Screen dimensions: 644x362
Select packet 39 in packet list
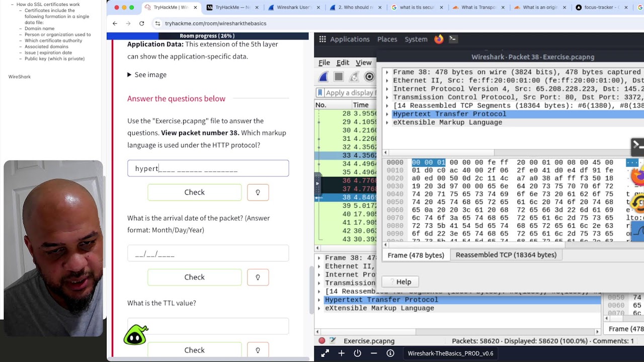(x=346, y=206)
